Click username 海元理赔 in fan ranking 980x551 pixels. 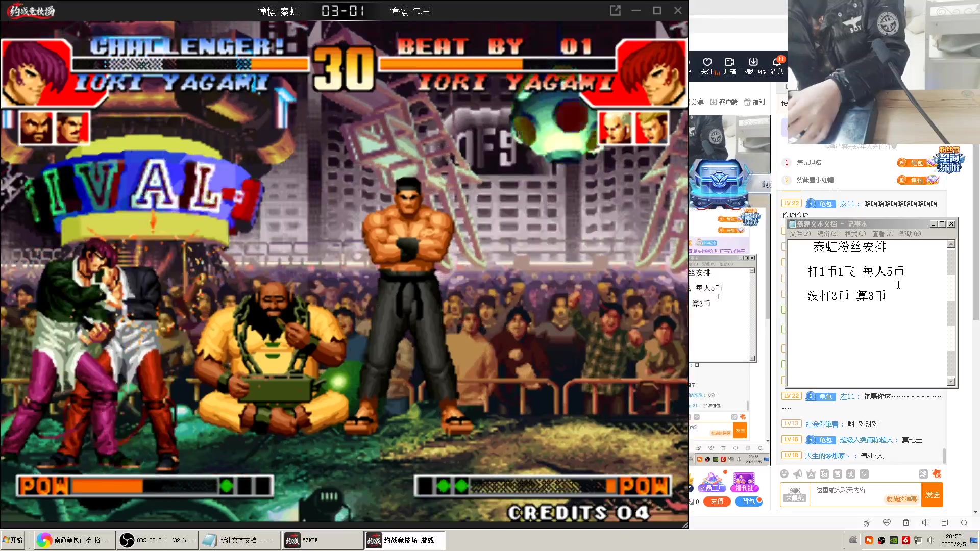point(809,163)
